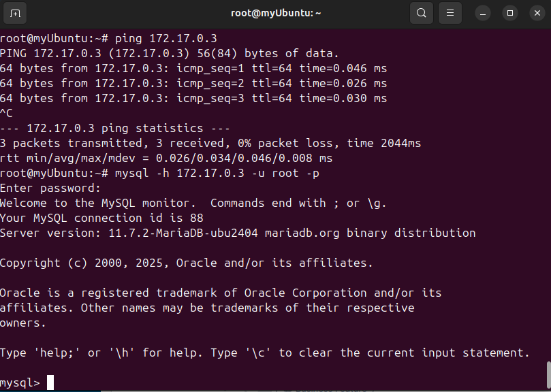Click the terminal scrollbar thumb
Image resolution: width=551 pixels, height=392 pixels.
coord(548,376)
